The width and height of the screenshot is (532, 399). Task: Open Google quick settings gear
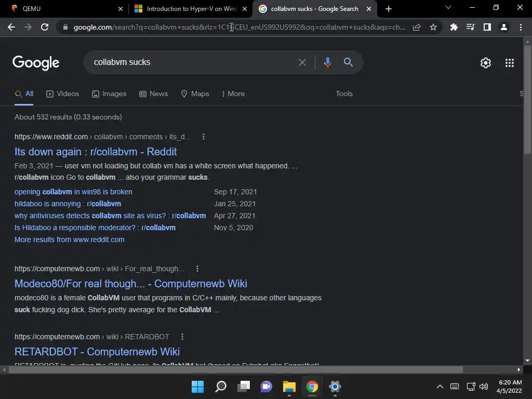point(486,63)
